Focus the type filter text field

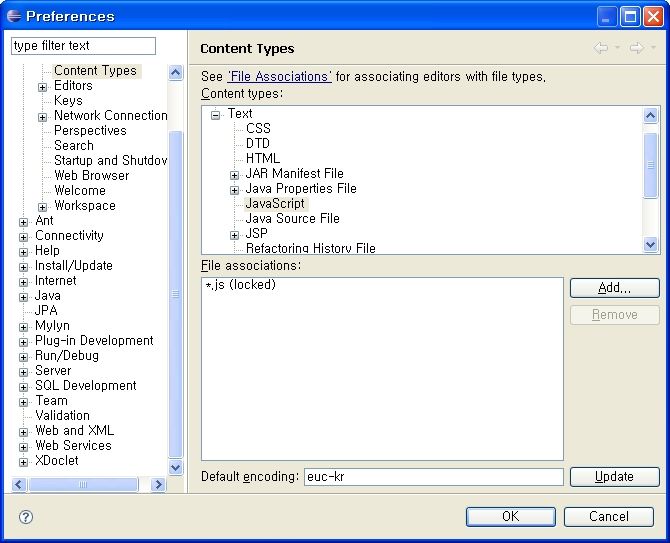[x=83, y=46]
